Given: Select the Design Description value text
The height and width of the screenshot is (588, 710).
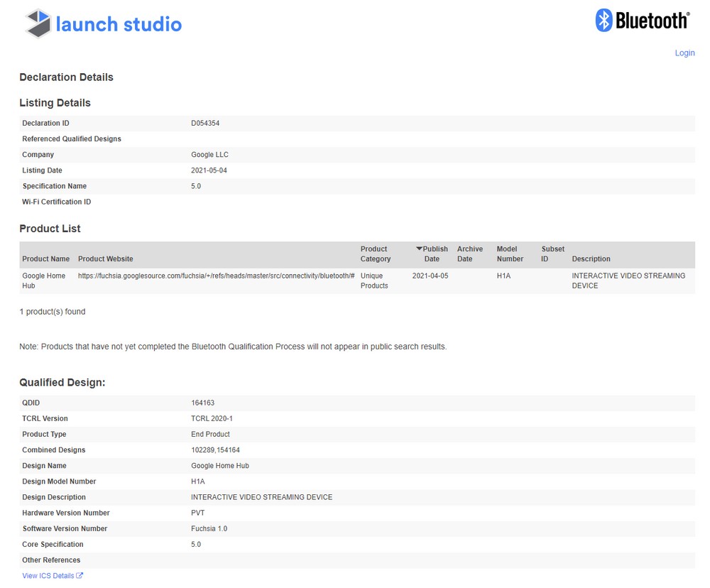Looking at the screenshot, I should tap(261, 497).
